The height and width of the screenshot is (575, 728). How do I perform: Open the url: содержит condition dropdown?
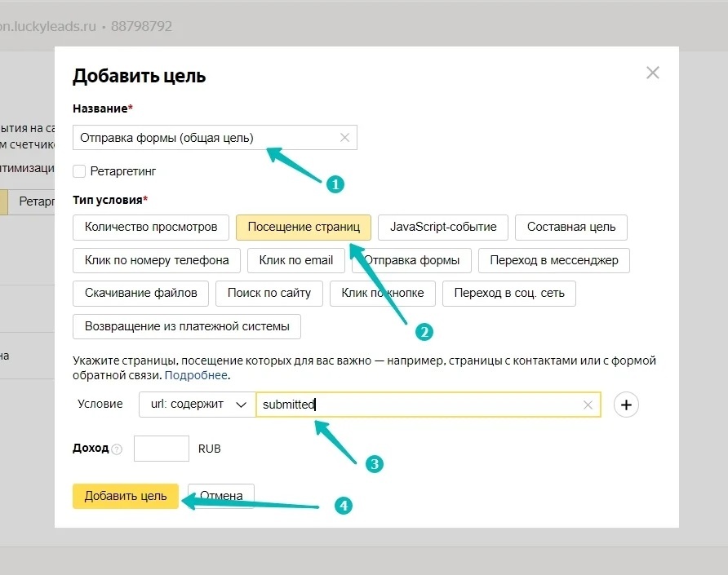198,405
